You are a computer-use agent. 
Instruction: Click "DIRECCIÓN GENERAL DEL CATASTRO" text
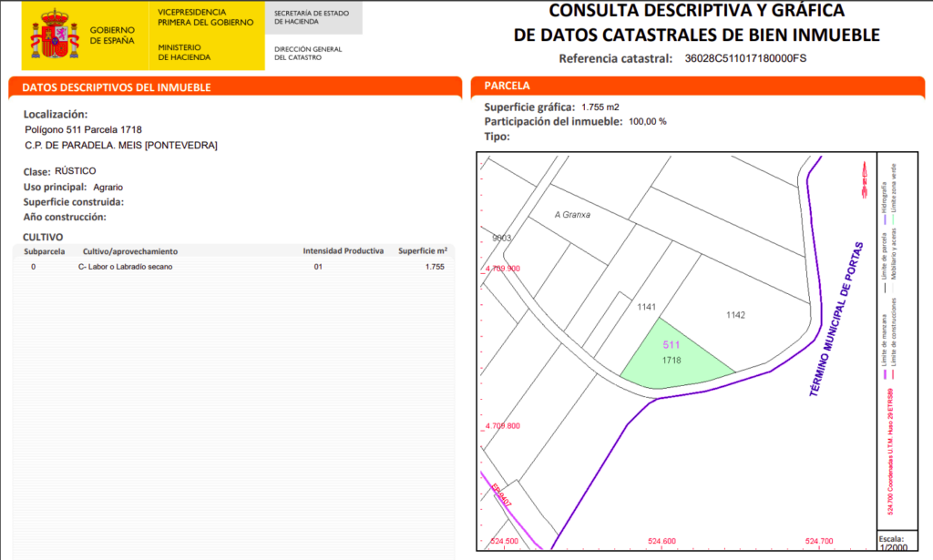(x=308, y=54)
